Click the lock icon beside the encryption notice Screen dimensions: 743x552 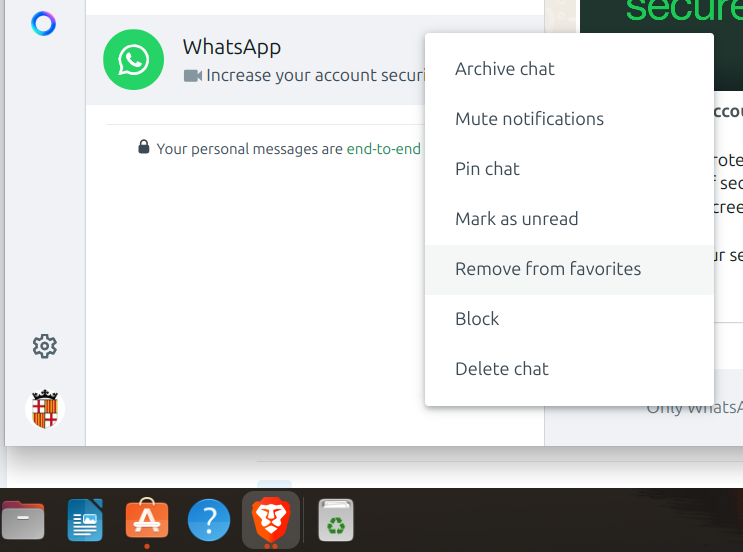pos(144,147)
